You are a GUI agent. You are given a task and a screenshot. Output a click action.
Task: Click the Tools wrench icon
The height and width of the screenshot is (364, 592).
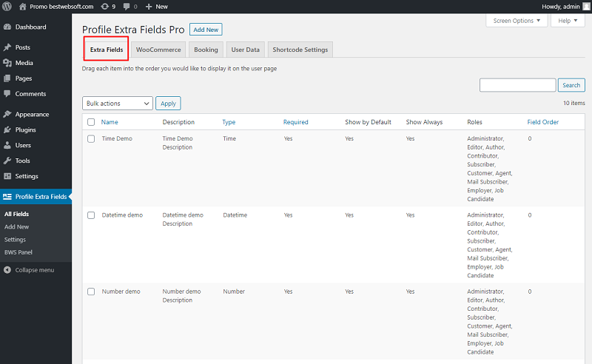click(7, 161)
